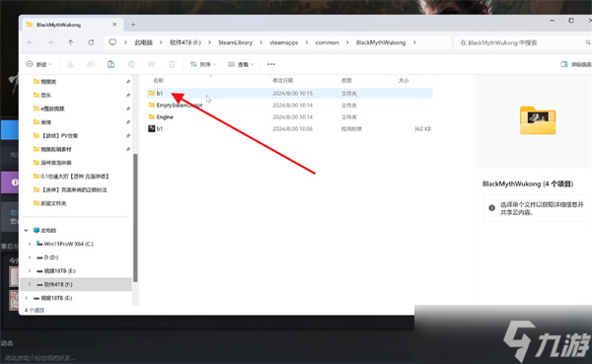Viewport: 592px width, 364px height.
Task: Expand the Win11ProW X64 (C:) drive node
Action: point(30,244)
